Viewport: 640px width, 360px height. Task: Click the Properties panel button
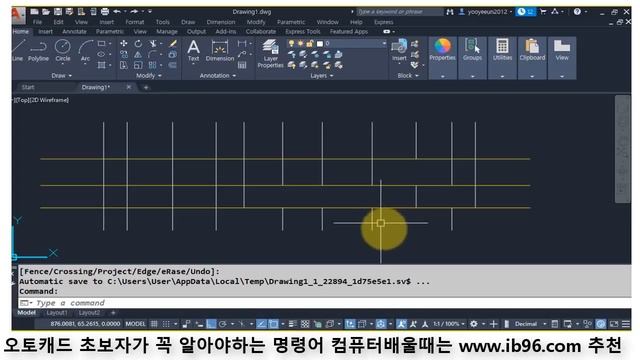tap(442, 58)
